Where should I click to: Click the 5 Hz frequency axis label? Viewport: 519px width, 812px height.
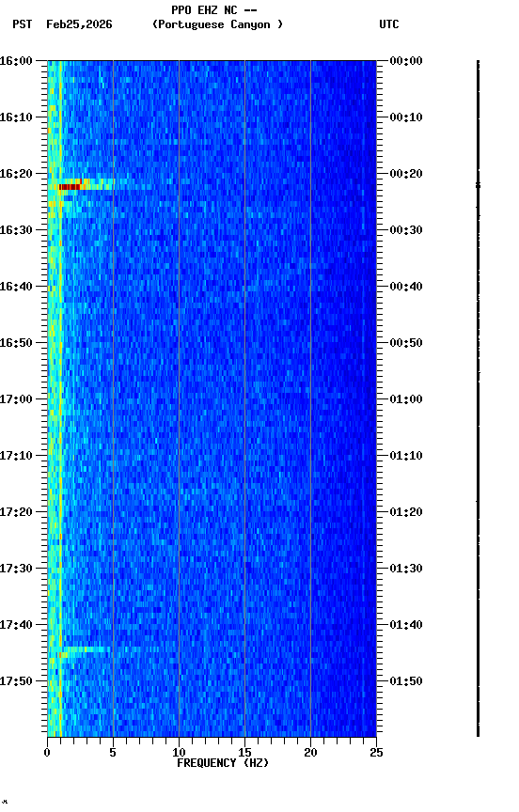coord(113,753)
